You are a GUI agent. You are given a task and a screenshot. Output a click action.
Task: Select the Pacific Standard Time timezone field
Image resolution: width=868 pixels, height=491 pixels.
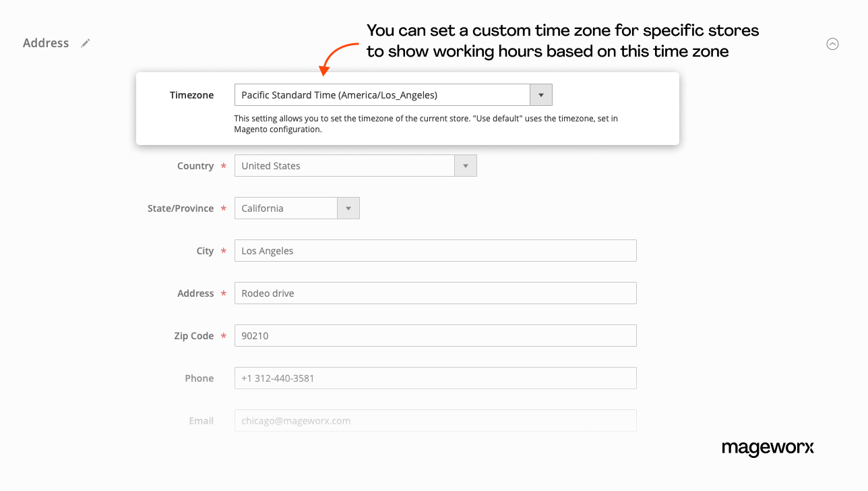tap(382, 95)
